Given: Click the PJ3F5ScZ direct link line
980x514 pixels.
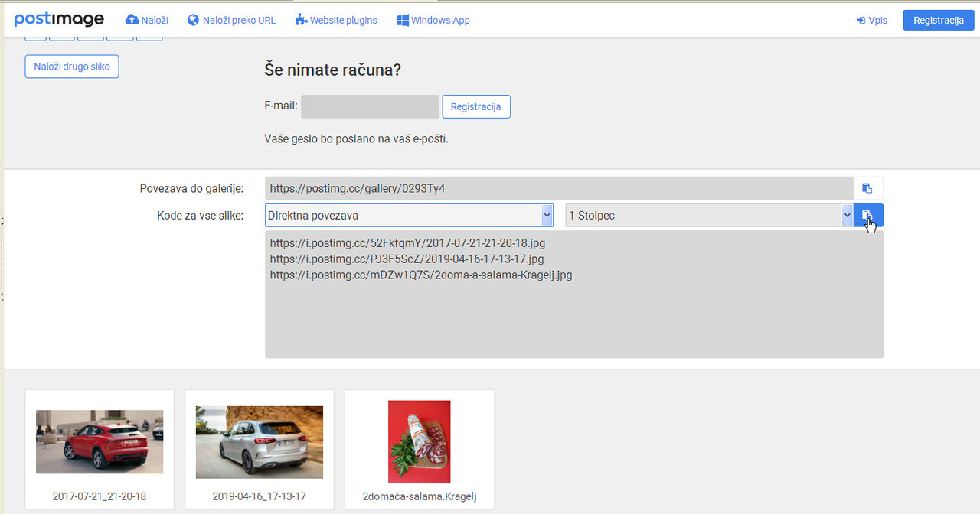Looking at the screenshot, I should pos(407,259).
